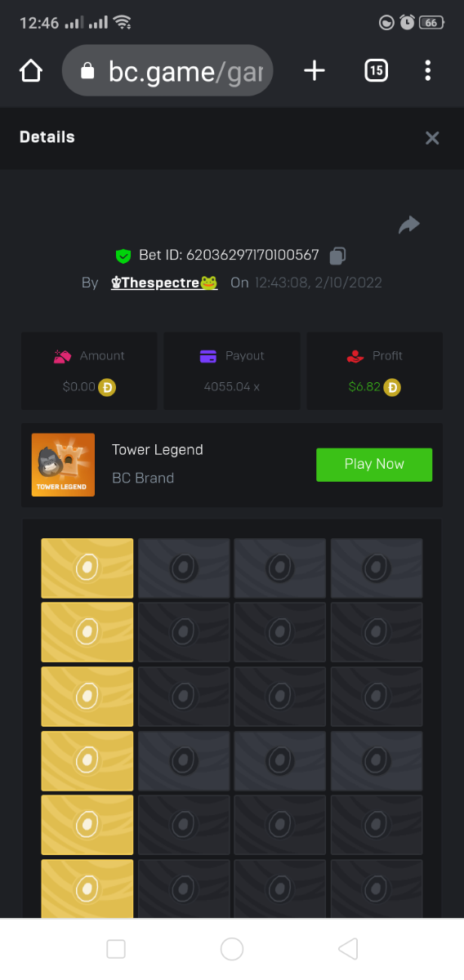Tap the Android recent apps square
This screenshot has height=980, width=464.
[116, 948]
